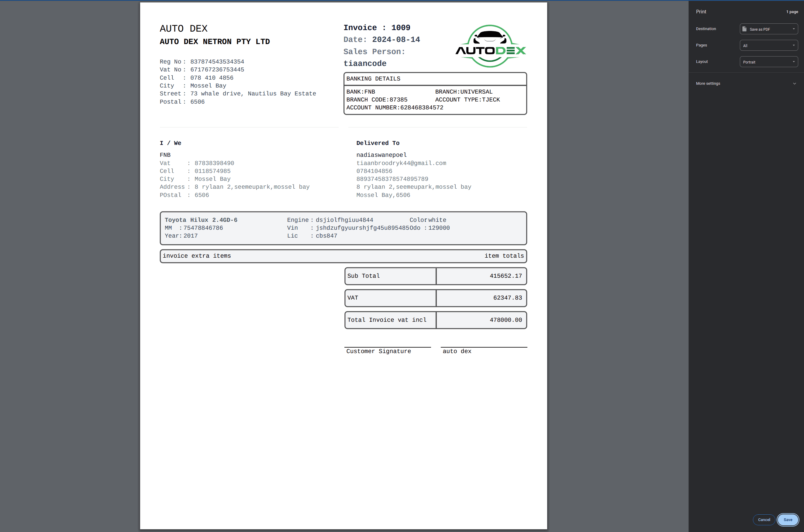Screen dimensions: 804x532
Task: Click the Color white vehicle field
Action: 428,220
